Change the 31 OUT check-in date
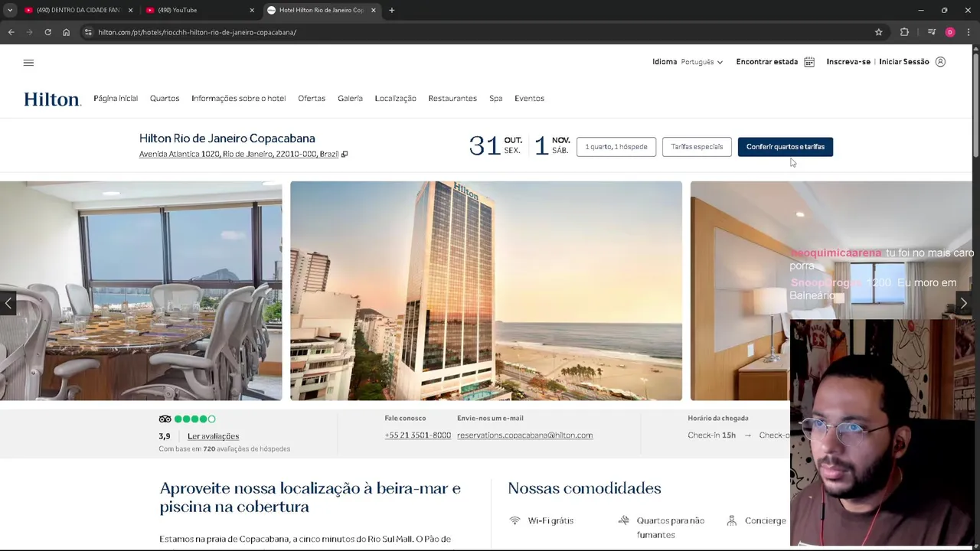Screen dimensions: 980x551 495,145
